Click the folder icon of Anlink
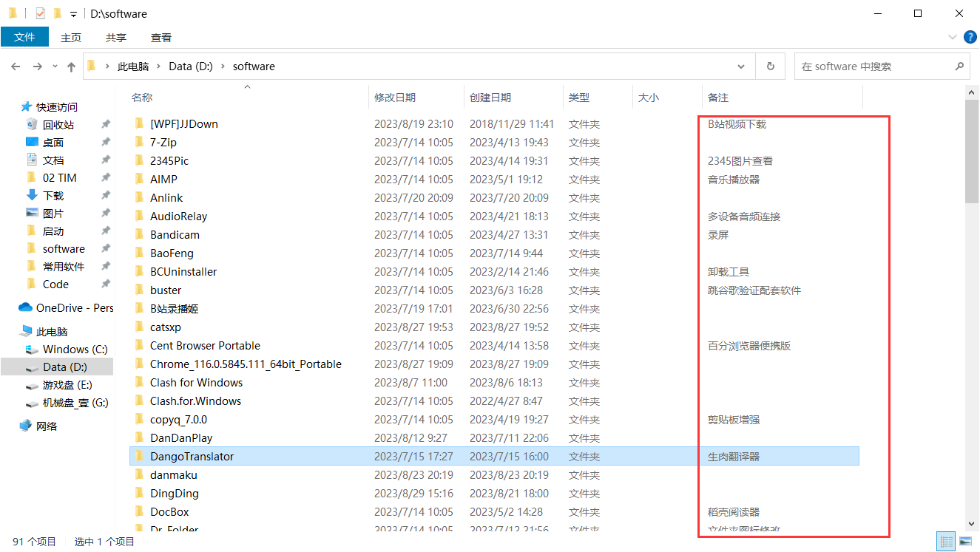 click(138, 197)
